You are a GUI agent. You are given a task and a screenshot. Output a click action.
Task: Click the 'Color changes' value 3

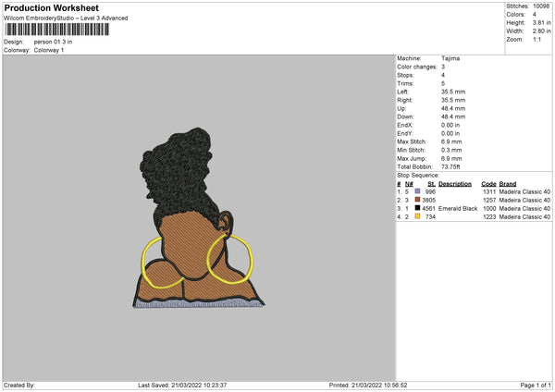click(x=443, y=67)
